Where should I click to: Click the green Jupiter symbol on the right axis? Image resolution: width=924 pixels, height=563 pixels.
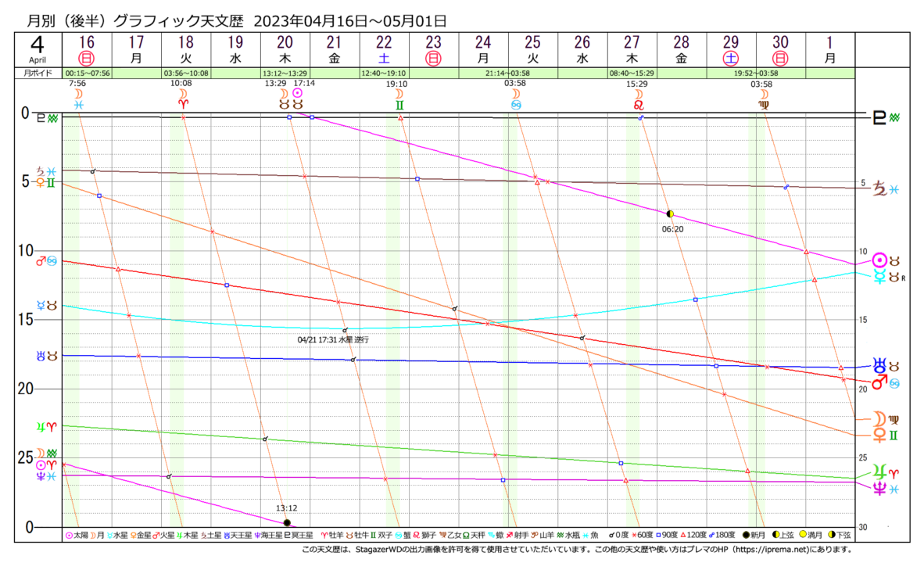(x=881, y=472)
